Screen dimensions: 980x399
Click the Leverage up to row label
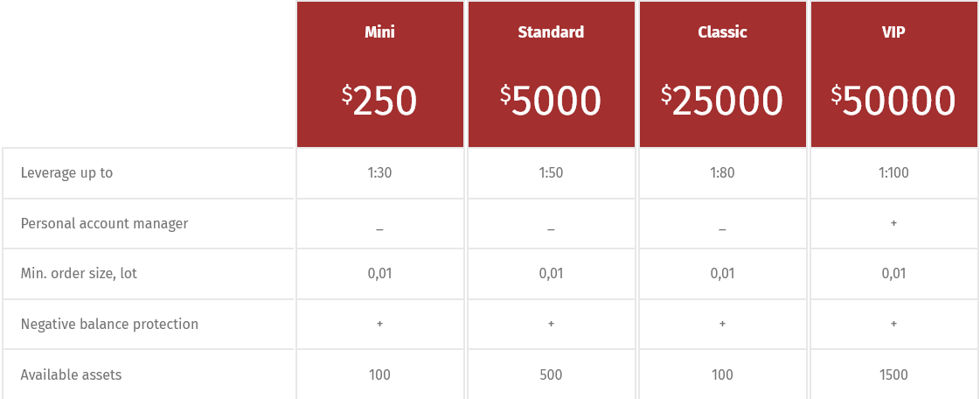tap(66, 173)
